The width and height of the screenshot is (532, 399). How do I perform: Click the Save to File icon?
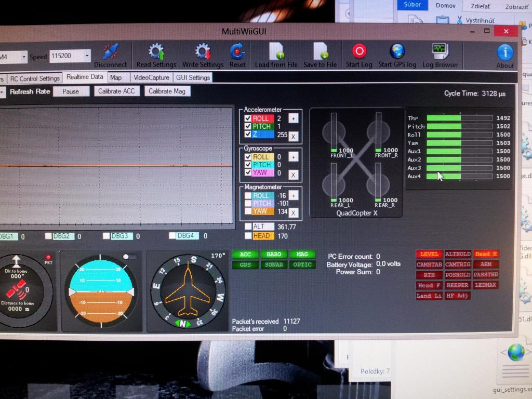click(x=321, y=52)
